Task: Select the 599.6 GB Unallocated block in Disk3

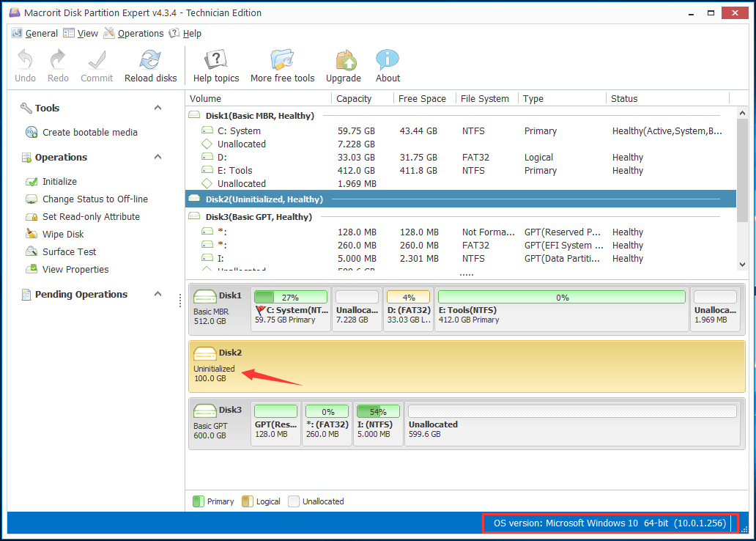Action: pos(572,424)
